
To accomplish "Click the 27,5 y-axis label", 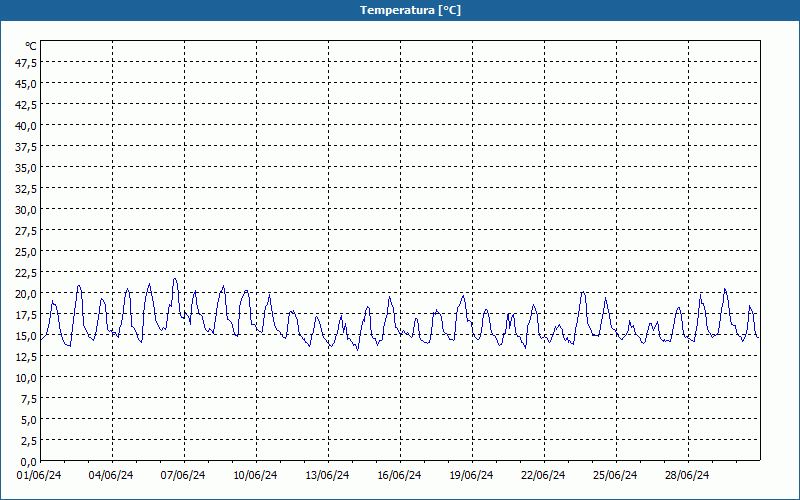I will coord(27,231).
